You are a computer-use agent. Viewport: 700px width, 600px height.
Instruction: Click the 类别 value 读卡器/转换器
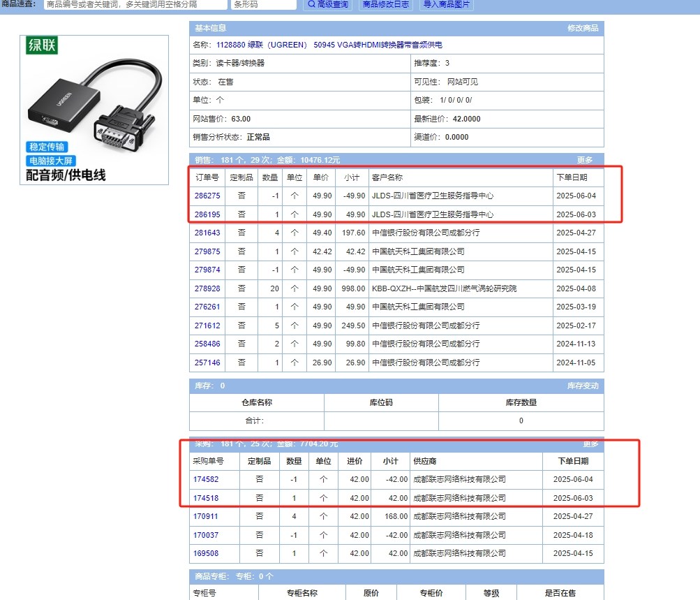pos(240,63)
